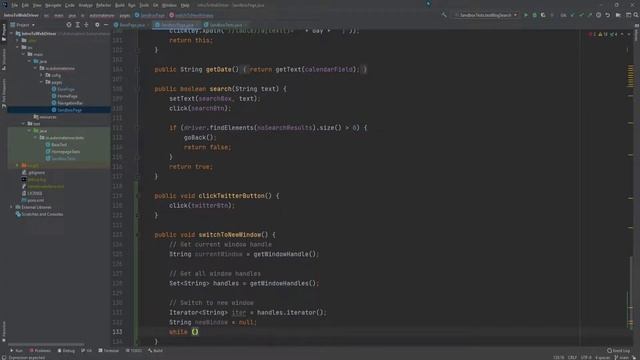This screenshot has width=640, height=360.
Task: Open the Refactor menu
Action: [103, 5]
